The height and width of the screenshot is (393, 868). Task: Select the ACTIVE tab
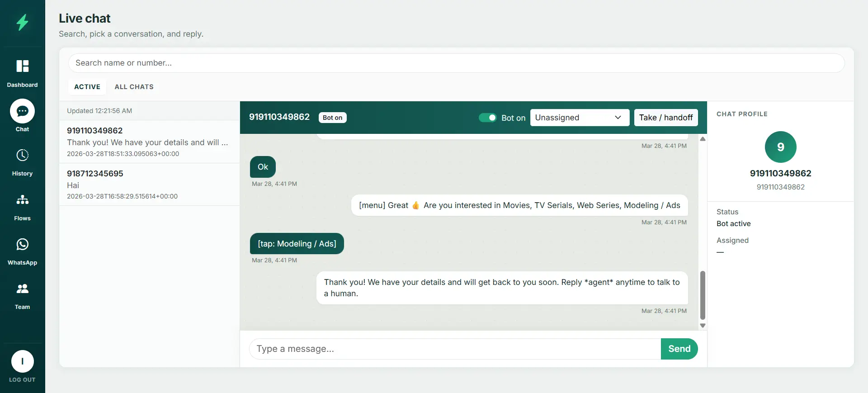pos(87,87)
